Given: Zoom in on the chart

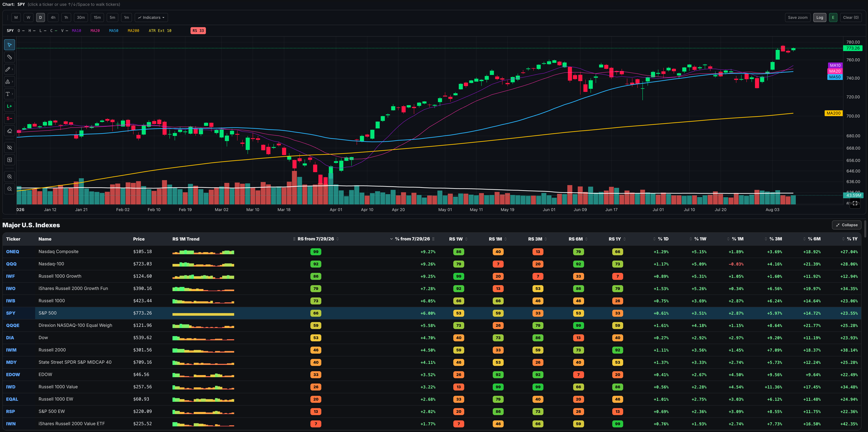Looking at the screenshot, I should click(x=9, y=177).
